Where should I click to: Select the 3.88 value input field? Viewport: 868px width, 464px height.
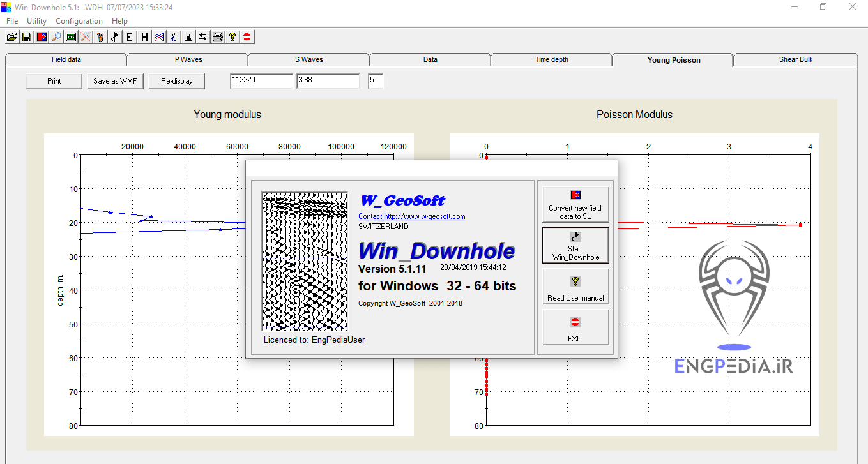point(328,80)
